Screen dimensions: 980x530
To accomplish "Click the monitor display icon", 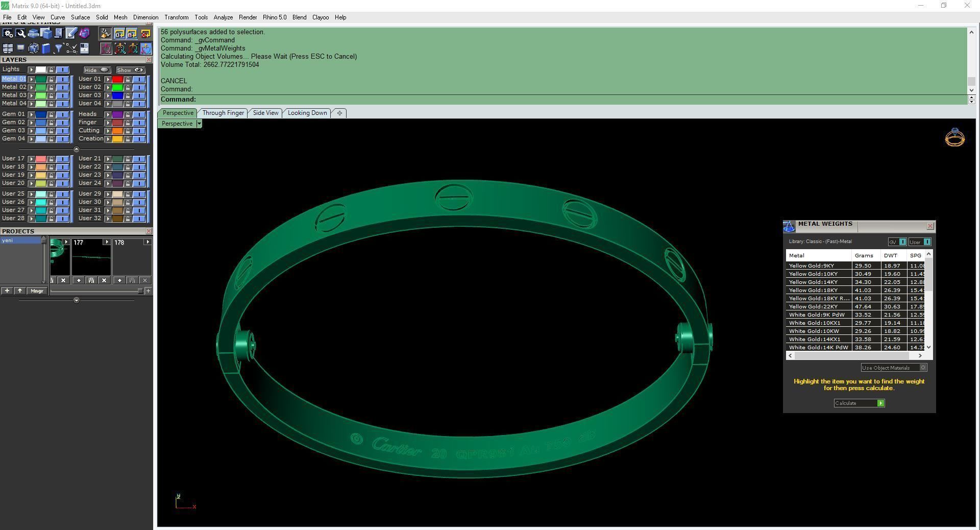I will click(21, 49).
